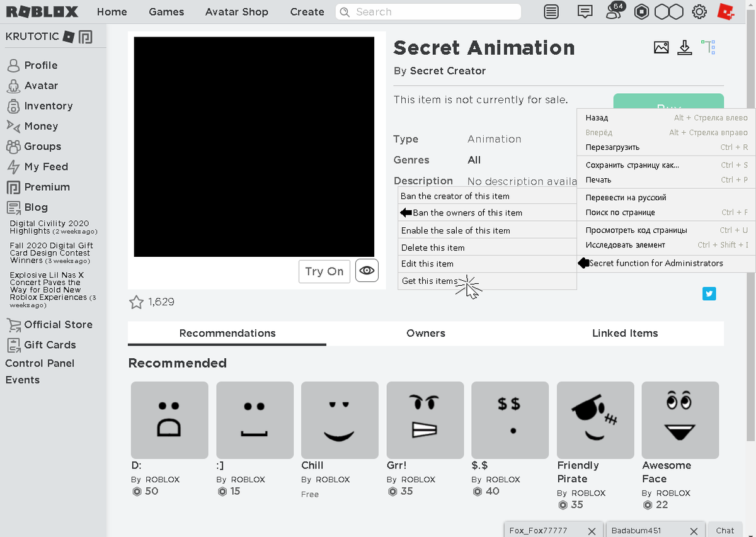This screenshot has width=756, height=537.
Task: Select 'Delete this item' menu entry
Action: click(x=487, y=247)
